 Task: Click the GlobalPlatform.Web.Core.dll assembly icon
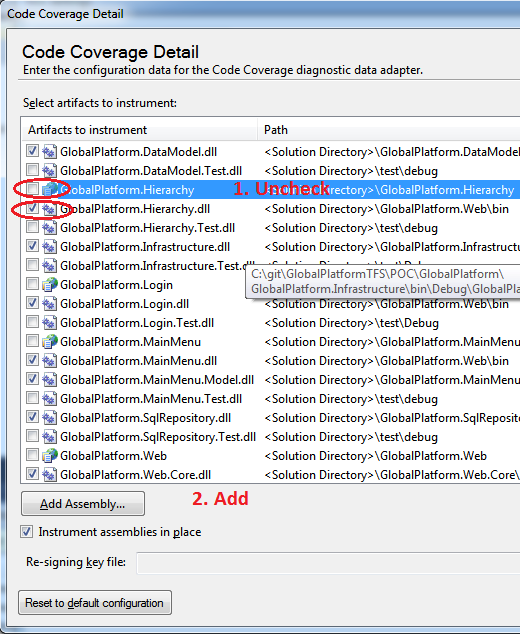pos(49,475)
